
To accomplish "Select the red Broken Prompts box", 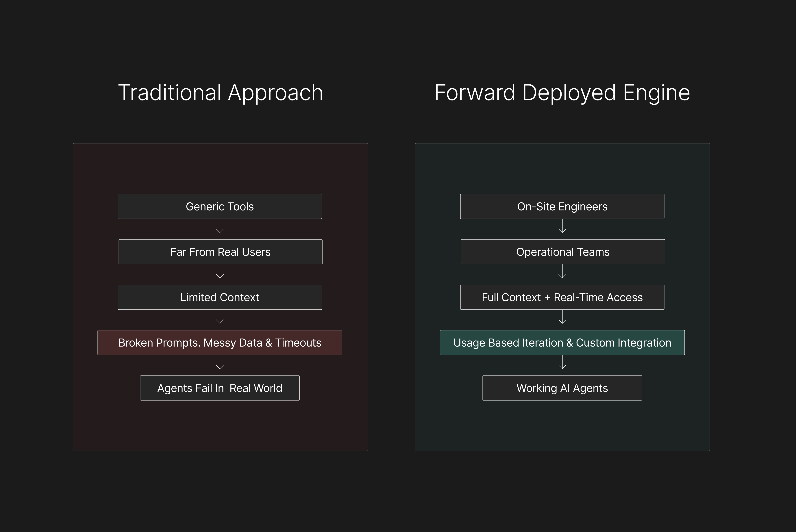I will click(220, 343).
